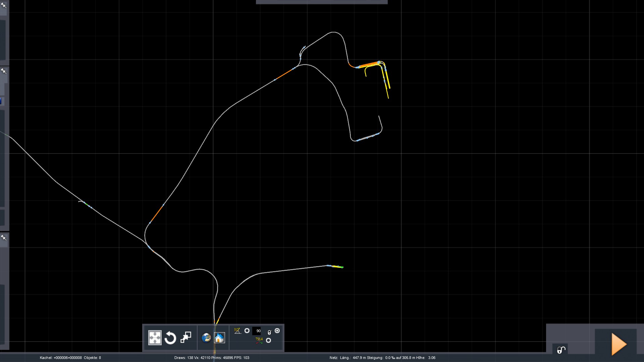Enable the radio button beside TS14 icon
This screenshot has height=362, width=644.
(268, 340)
